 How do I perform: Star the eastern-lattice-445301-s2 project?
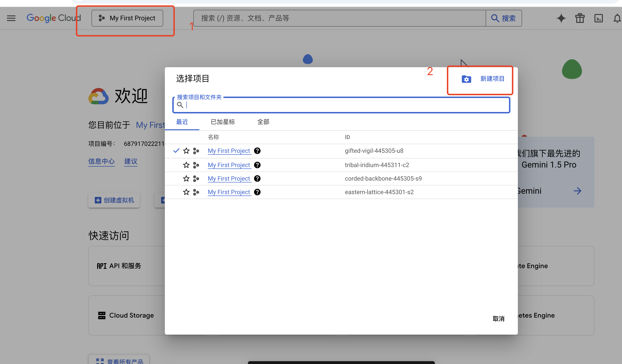(186, 192)
